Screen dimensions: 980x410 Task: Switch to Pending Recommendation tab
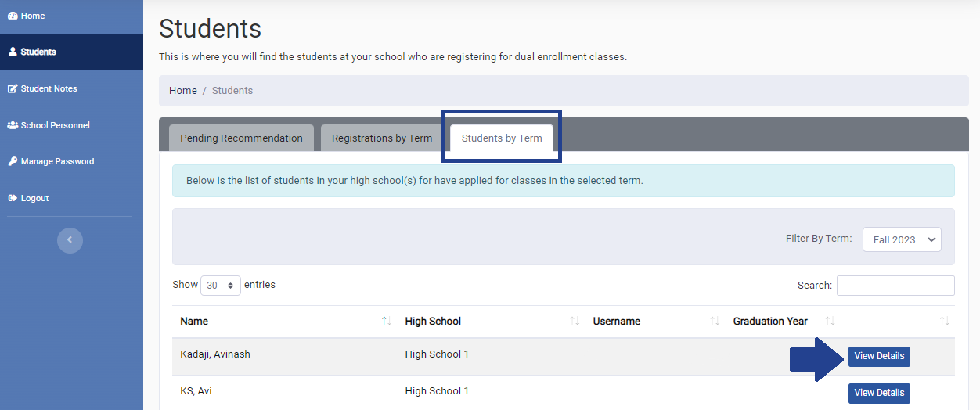click(241, 138)
